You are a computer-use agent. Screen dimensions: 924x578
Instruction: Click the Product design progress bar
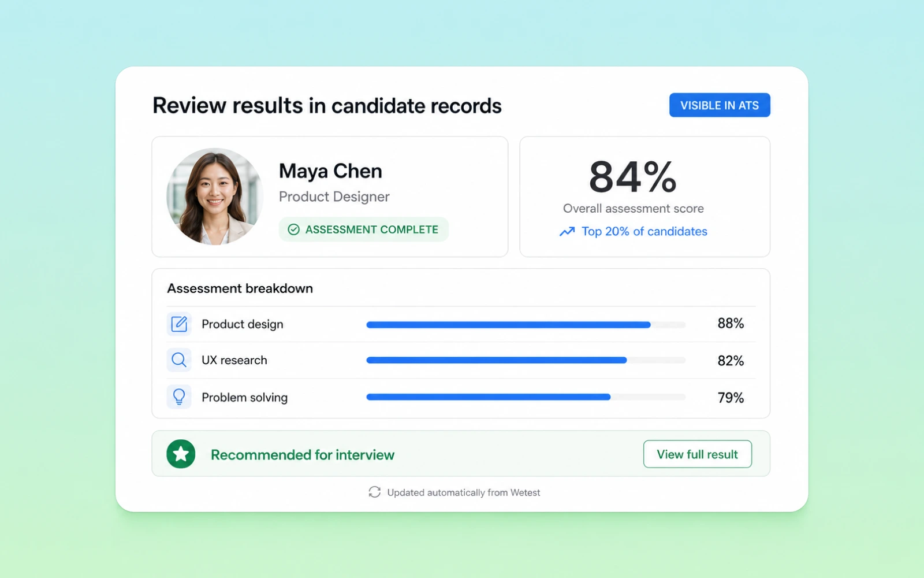526,325
